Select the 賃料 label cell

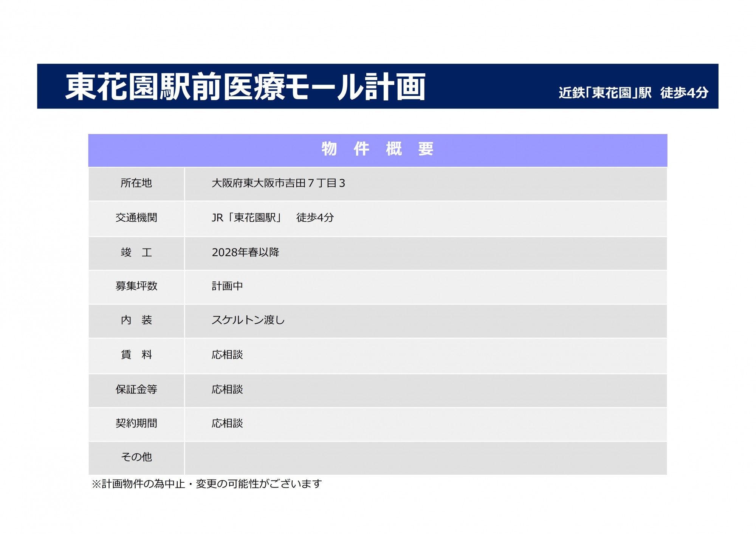pos(136,355)
